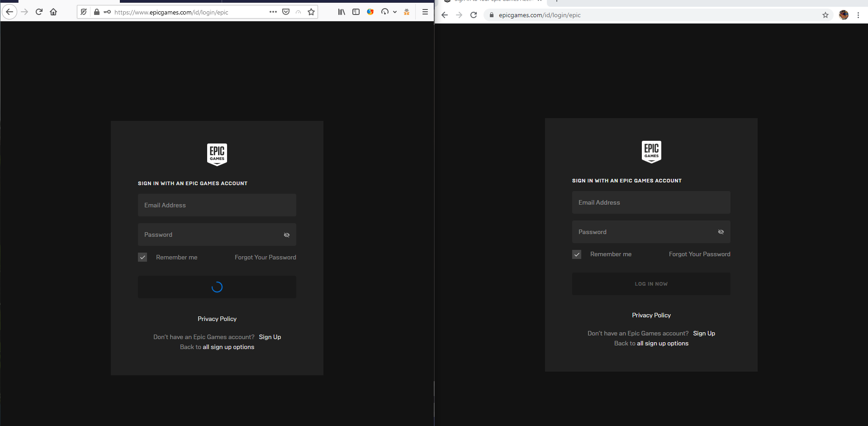Image resolution: width=868 pixels, height=426 pixels.
Task: Click the Chrome profile avatar
Action: (x=843, y=14)
